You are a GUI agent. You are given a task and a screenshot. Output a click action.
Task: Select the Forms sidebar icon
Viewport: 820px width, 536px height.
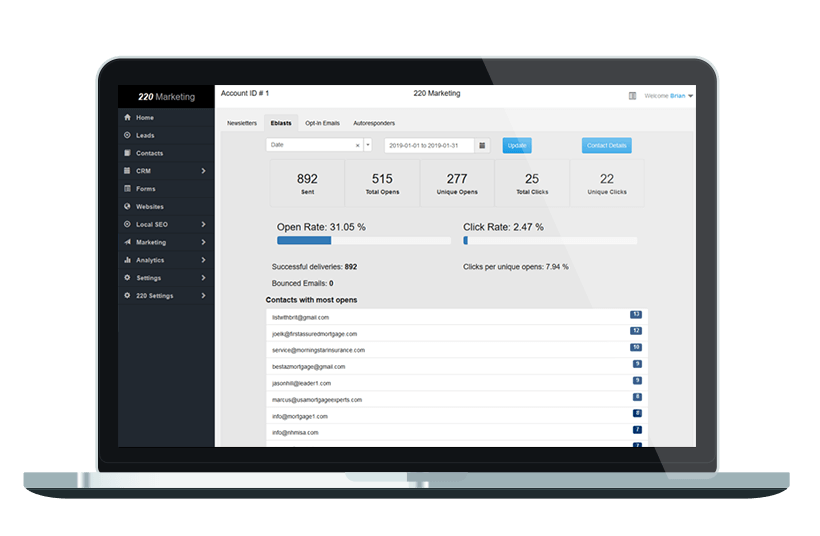click(127, 189)
